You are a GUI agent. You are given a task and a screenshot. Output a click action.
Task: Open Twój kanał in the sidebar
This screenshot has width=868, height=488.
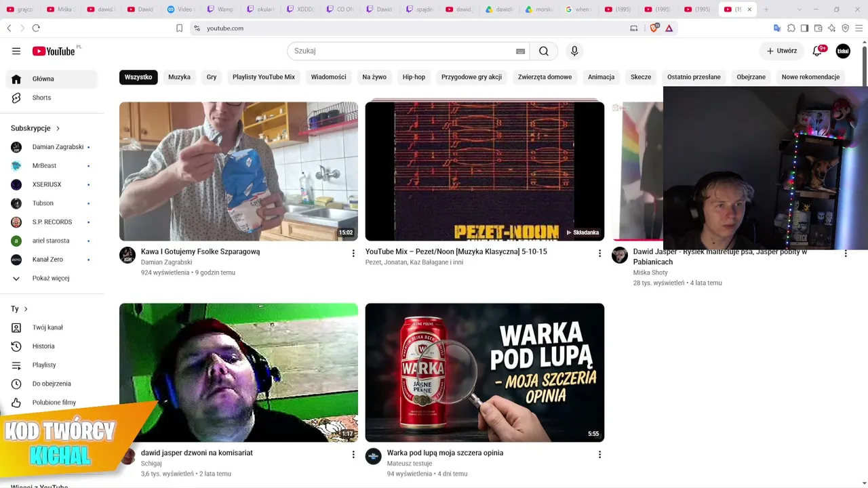pyautogui.click(x=52, y=327)
